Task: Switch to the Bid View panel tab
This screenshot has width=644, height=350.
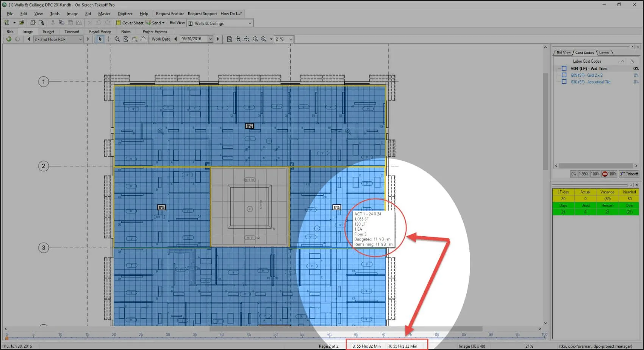Action: point(563,52)
